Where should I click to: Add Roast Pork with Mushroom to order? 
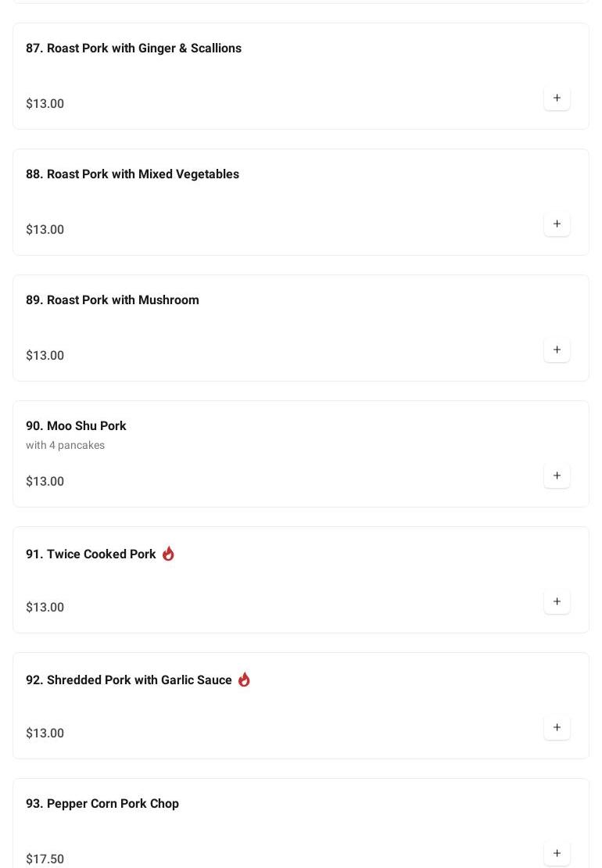point(557,350)
